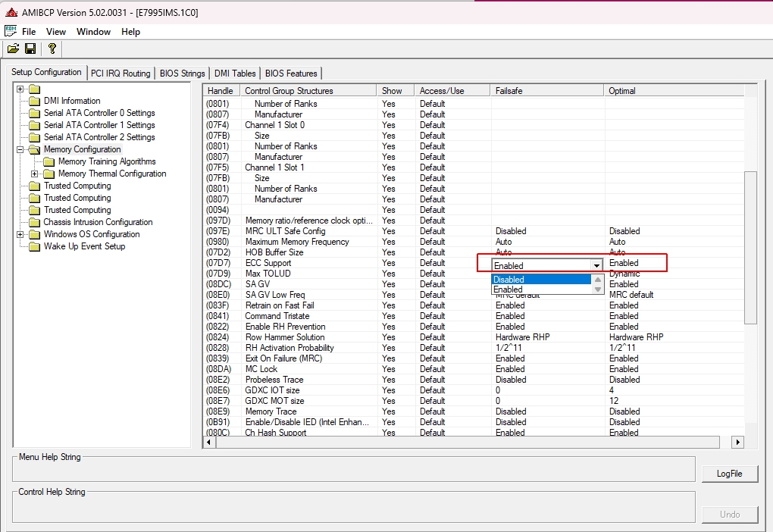Click the Serial ATA Controller 0 Settings folder icon
Image resolution: width=773 pixels, height=532 pixels.
[x=35, y=113]
